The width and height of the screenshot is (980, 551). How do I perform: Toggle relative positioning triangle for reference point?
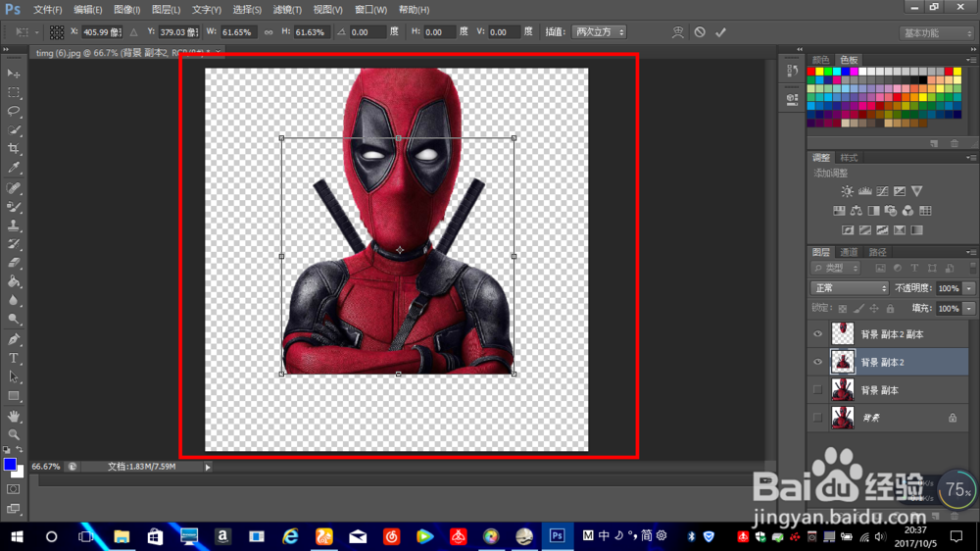point(133,32)
